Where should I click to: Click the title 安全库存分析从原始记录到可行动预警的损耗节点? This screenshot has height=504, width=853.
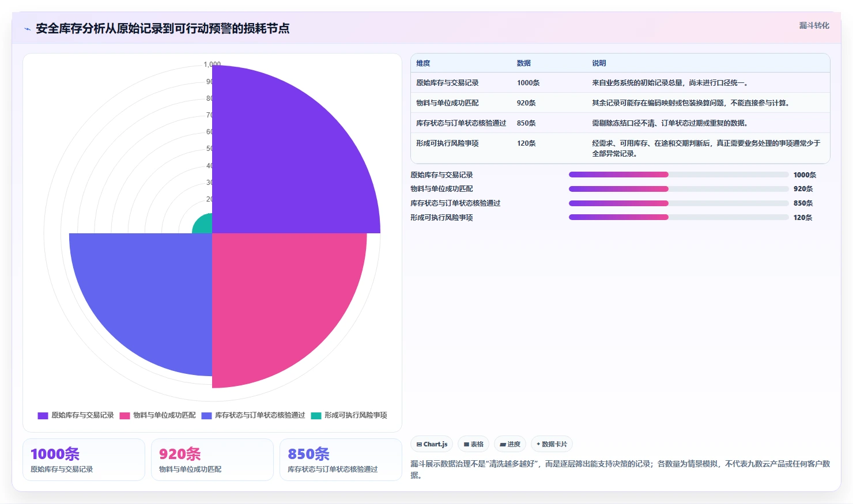click(163, 29)
